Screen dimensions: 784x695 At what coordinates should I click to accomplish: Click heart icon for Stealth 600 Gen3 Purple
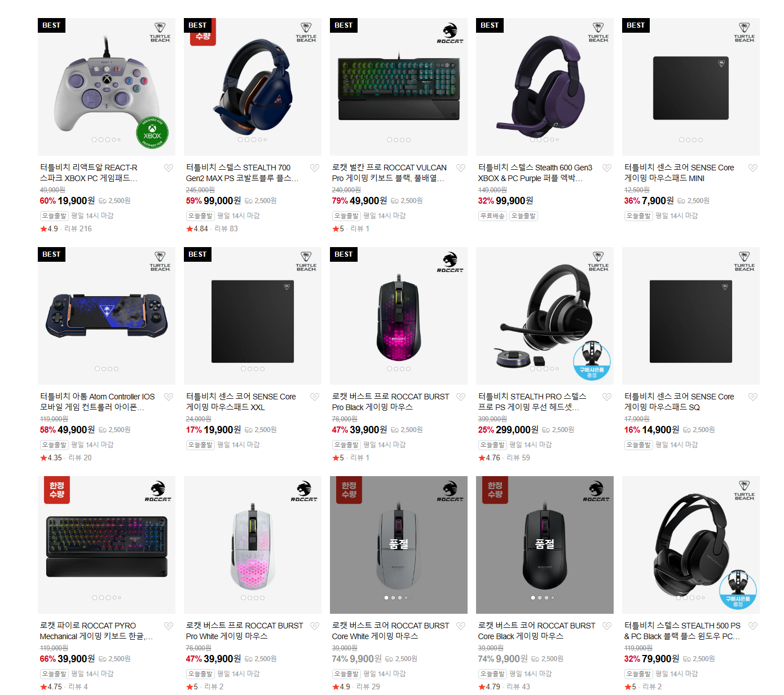[x=606, y=168]
